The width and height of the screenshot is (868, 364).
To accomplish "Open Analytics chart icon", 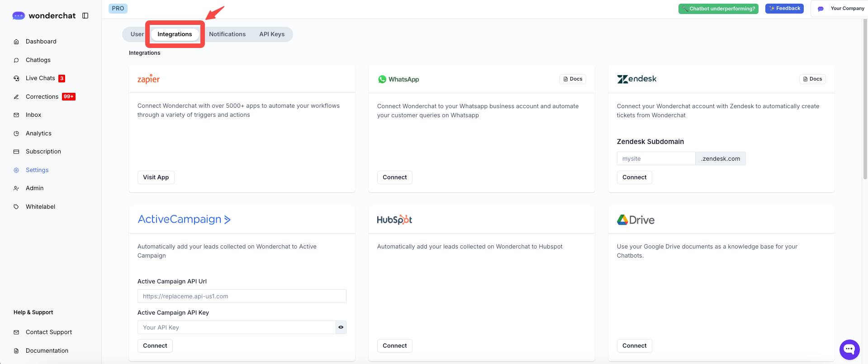I will (16, 134).
